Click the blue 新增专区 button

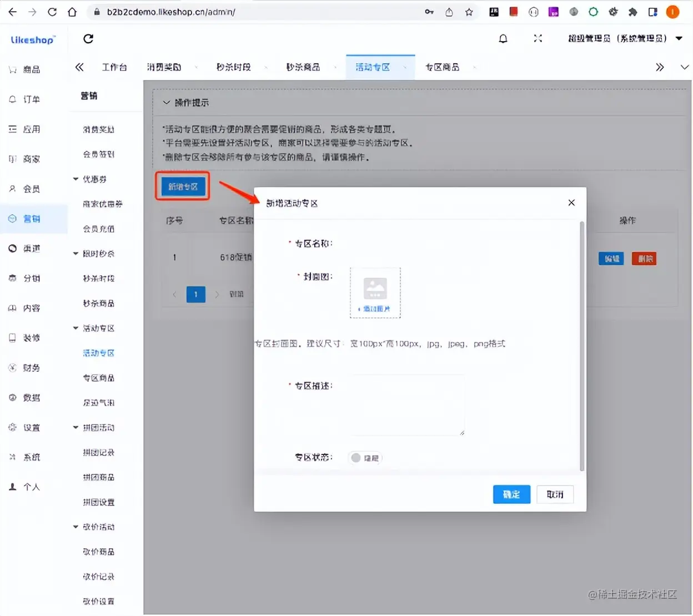[x=183, y=186]
